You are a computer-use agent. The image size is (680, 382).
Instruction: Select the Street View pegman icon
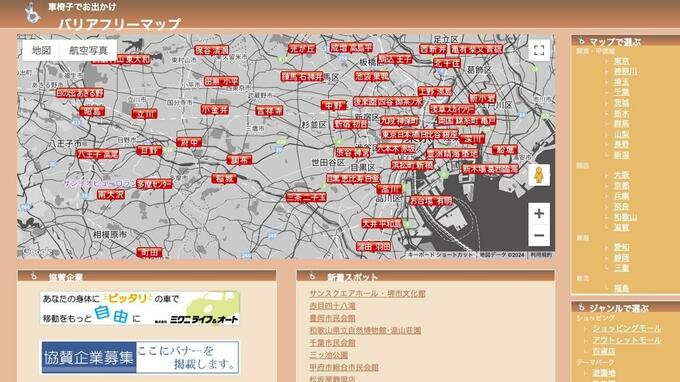tap(539, 175)
